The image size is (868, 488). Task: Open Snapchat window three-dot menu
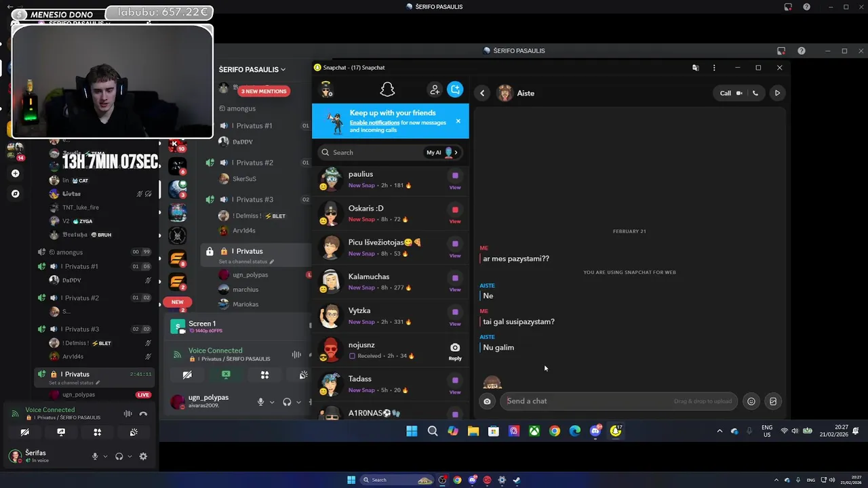click(714, 68)
